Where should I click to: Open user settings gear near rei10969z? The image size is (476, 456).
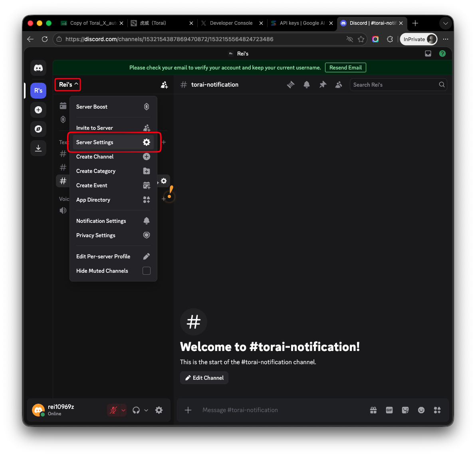tap(159, 410)
